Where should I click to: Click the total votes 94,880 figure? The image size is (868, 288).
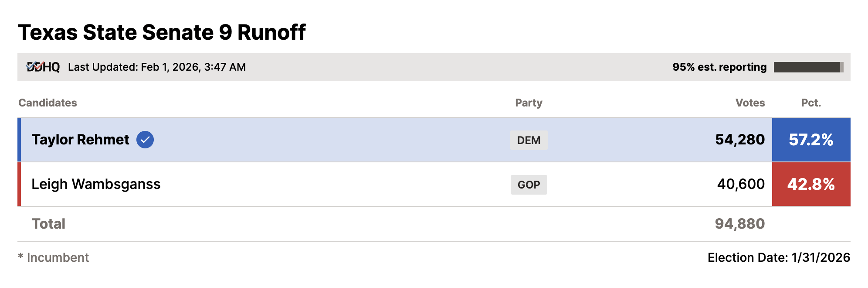739,224
